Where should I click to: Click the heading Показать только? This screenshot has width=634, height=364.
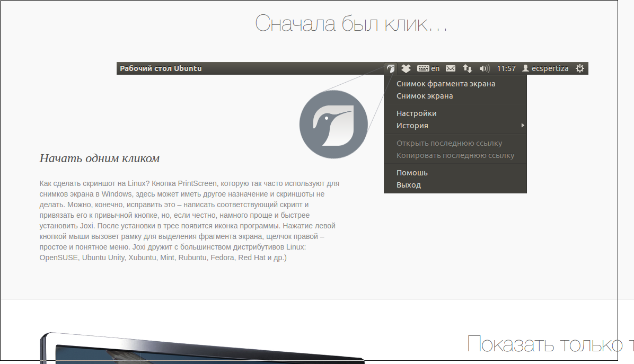click(550, 344)
